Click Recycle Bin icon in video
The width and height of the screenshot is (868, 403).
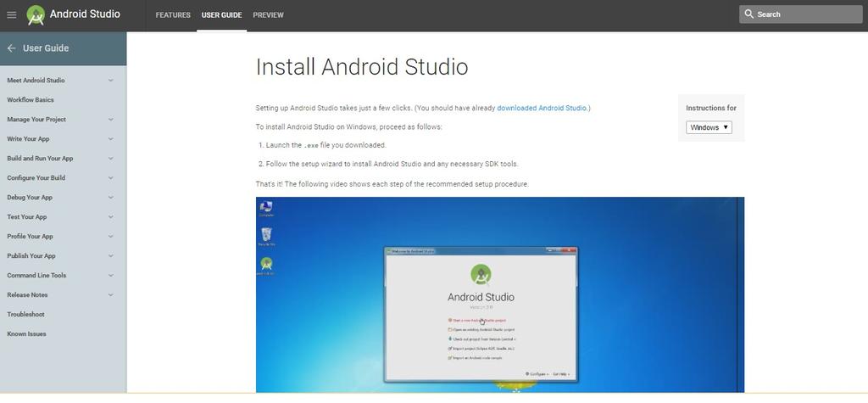[x=266, y=237]
